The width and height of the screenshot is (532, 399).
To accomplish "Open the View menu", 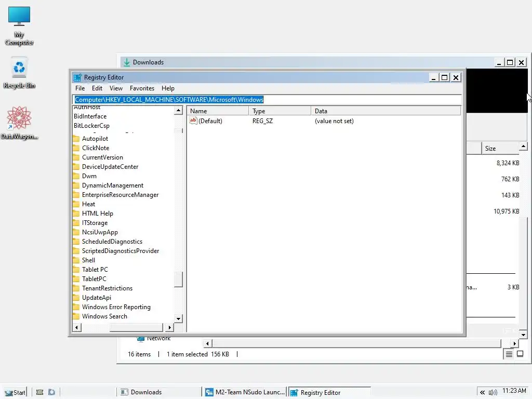I will 116,88.
